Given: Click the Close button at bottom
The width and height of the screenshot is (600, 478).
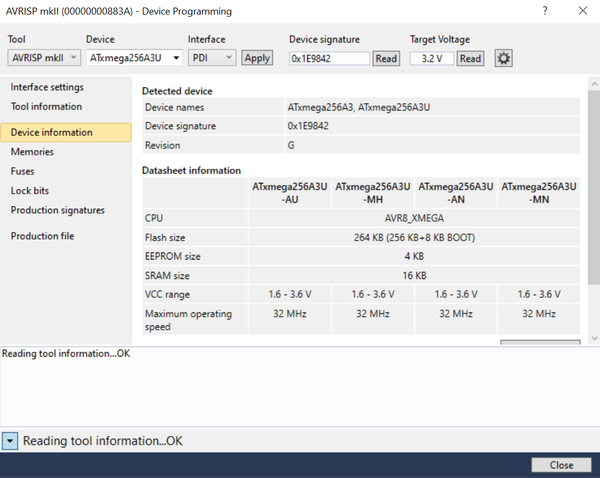Looking at the screenshot, I should tap(561, 465).
